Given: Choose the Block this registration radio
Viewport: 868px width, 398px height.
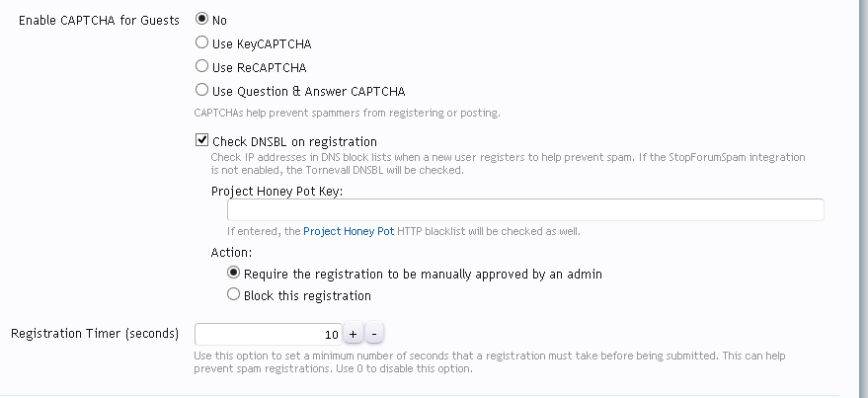Looking at the screenshot, I should [x=234, y=295].
